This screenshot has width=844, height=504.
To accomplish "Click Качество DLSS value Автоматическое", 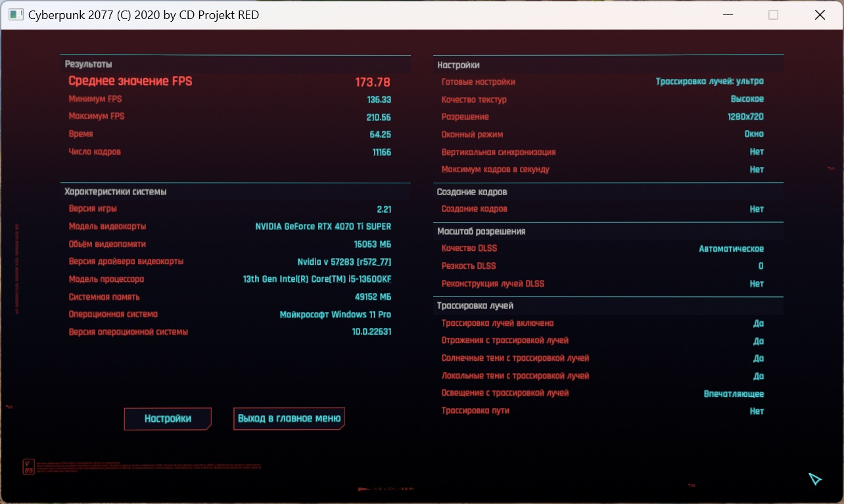I will (x=731, y=249).
